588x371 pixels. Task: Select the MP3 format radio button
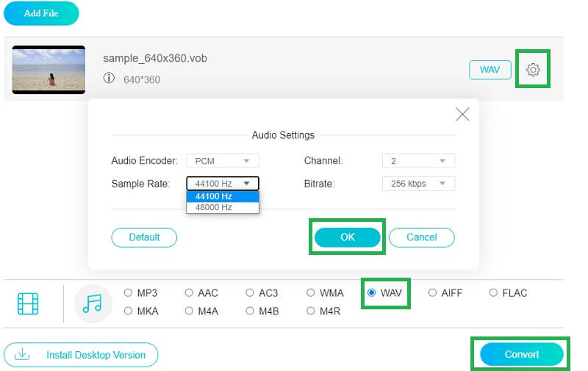[129, 292]
